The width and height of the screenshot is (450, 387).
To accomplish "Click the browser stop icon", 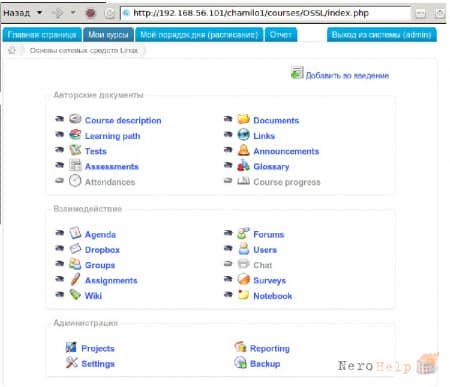I will 91,13.
